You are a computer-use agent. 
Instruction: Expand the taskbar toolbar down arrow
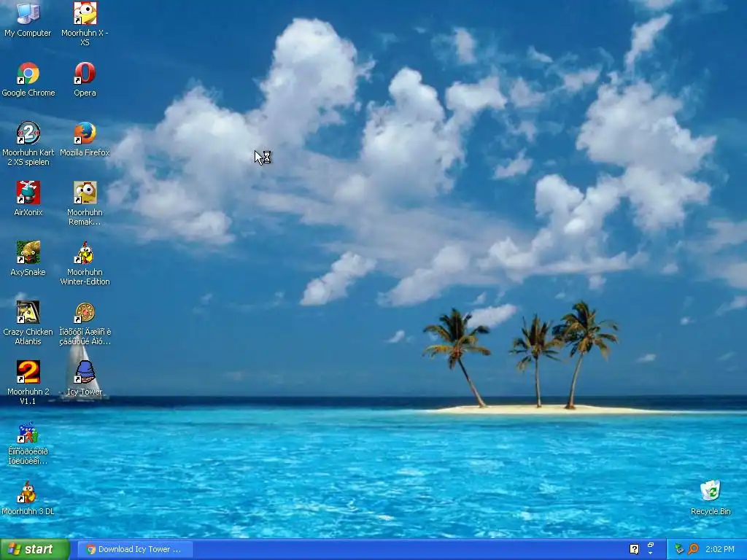tap(650, 554)
